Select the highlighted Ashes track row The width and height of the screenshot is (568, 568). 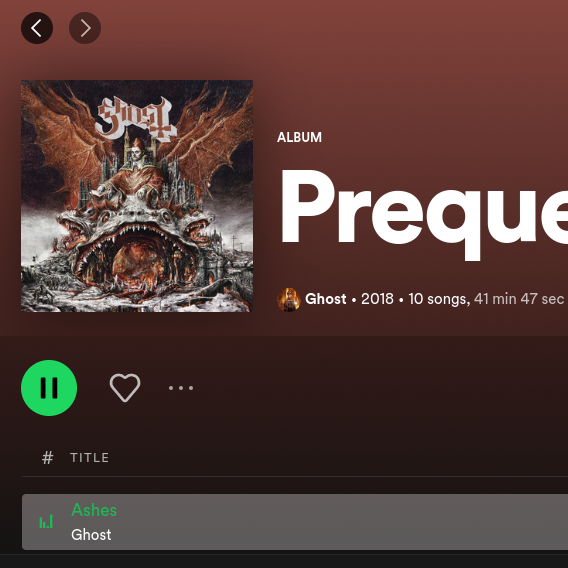tap(295, 522)
